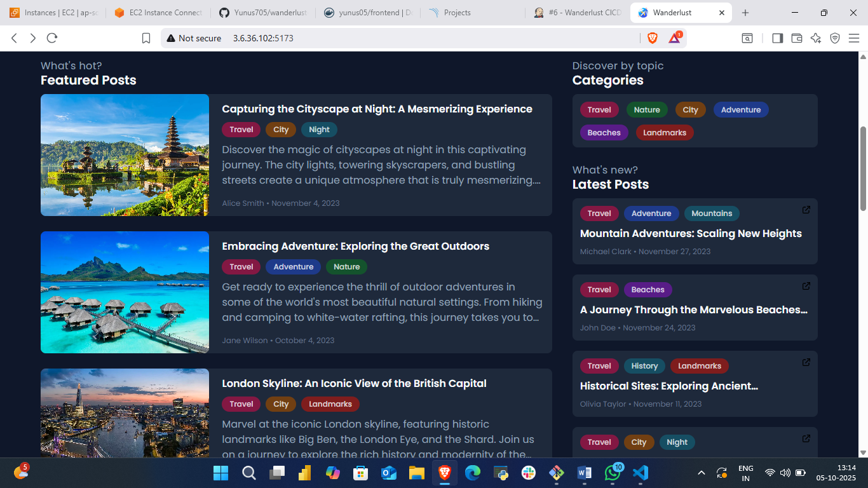Open the London Skyline post title
This screenshot has height=488, width=868.
pos(354,383)
